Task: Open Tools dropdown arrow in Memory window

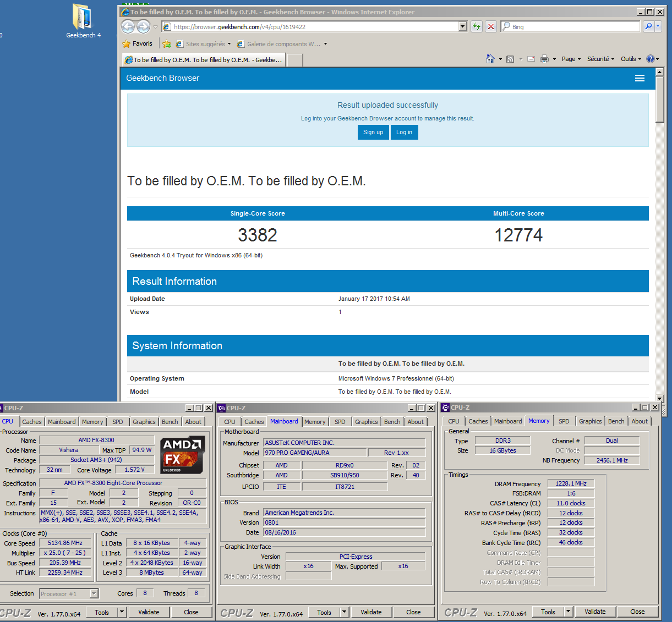Action: (x=569, y=612)
